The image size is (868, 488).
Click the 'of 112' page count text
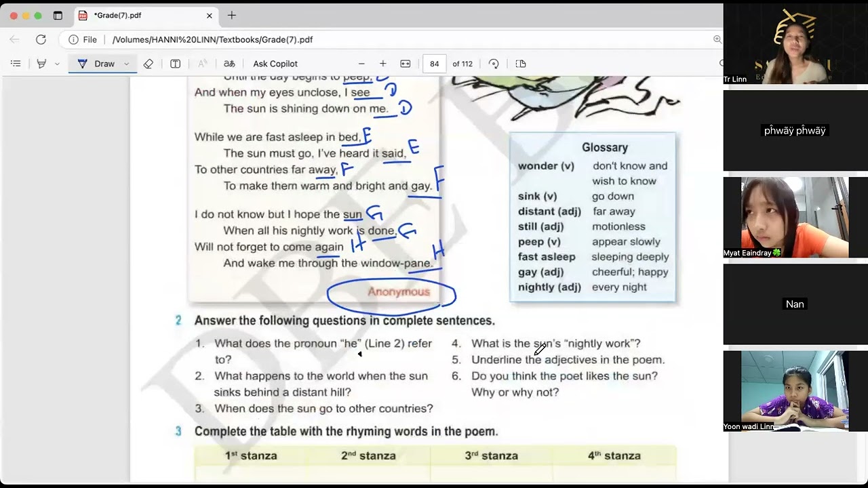pyautogui.click(x=462, y=64)
